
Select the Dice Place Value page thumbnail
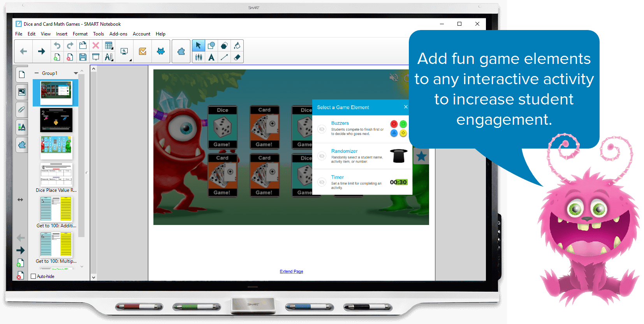point(56,175)
